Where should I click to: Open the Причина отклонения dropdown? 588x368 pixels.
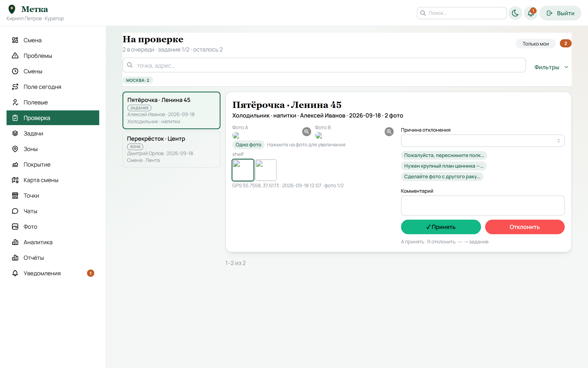(x=483, y=141)
